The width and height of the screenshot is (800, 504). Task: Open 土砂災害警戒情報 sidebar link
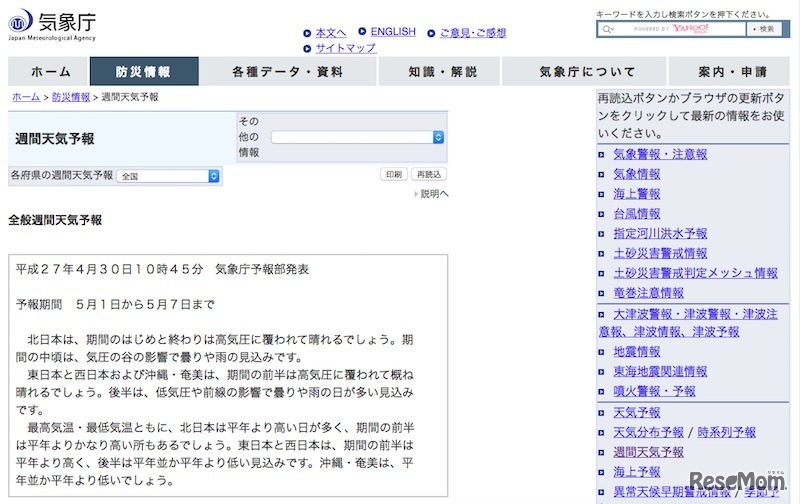click(660, 254)
